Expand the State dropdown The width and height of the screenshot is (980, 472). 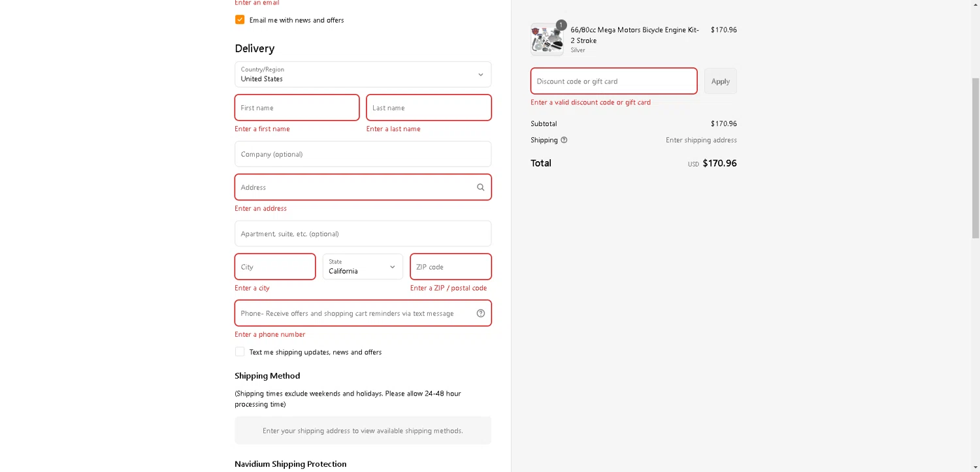pyautogui.click(x=363, y=267)
